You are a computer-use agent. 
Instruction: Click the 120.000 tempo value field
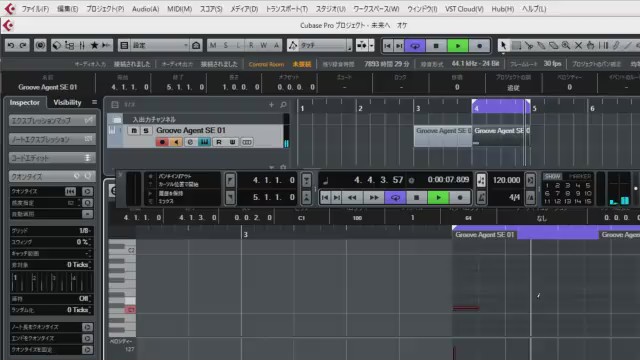pos(506,180)
